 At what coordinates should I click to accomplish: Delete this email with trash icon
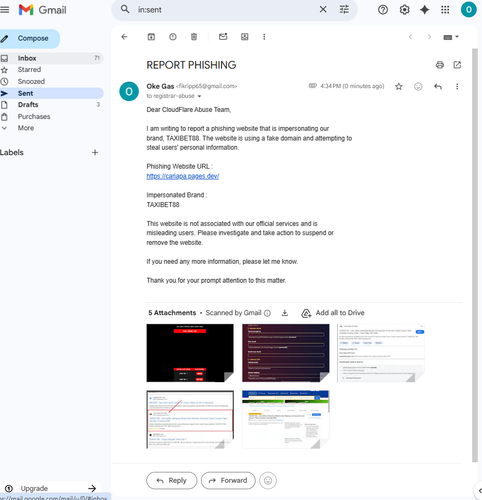click(x=194, y=37)
